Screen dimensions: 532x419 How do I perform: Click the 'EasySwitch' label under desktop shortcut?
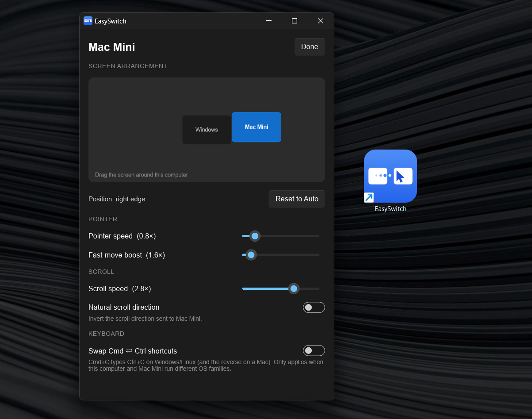(390, 209)
